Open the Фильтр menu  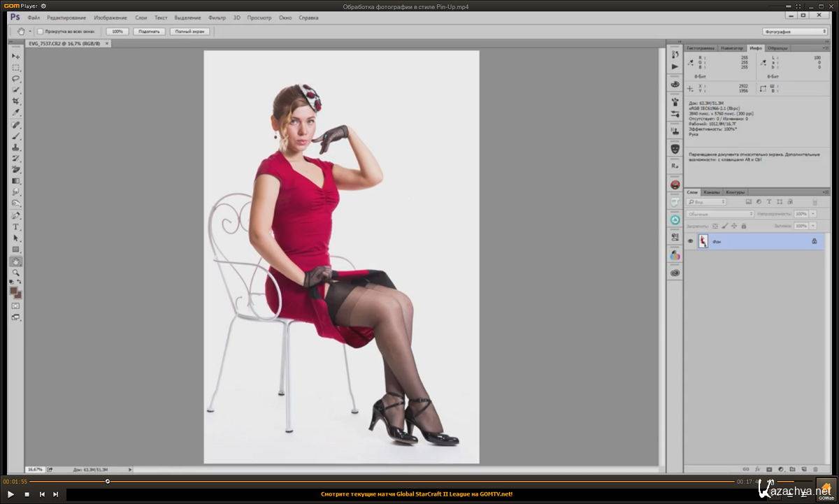[x=217, y=17]
